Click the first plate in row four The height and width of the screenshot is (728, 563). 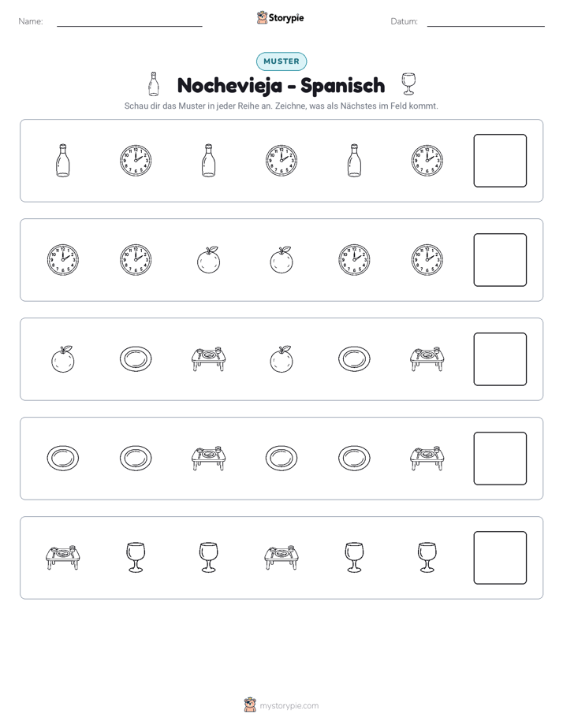pos(63,459)
